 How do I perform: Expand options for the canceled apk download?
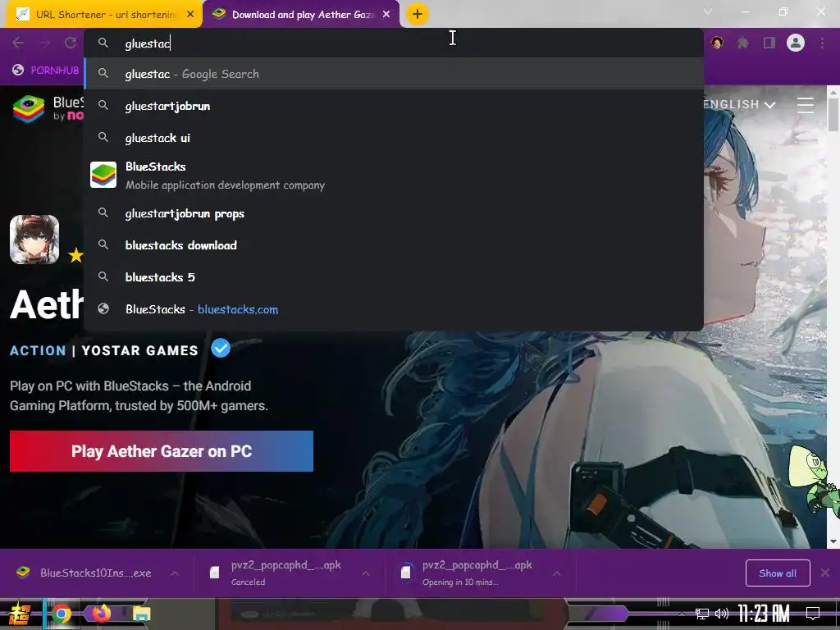(x=366, y=573)
